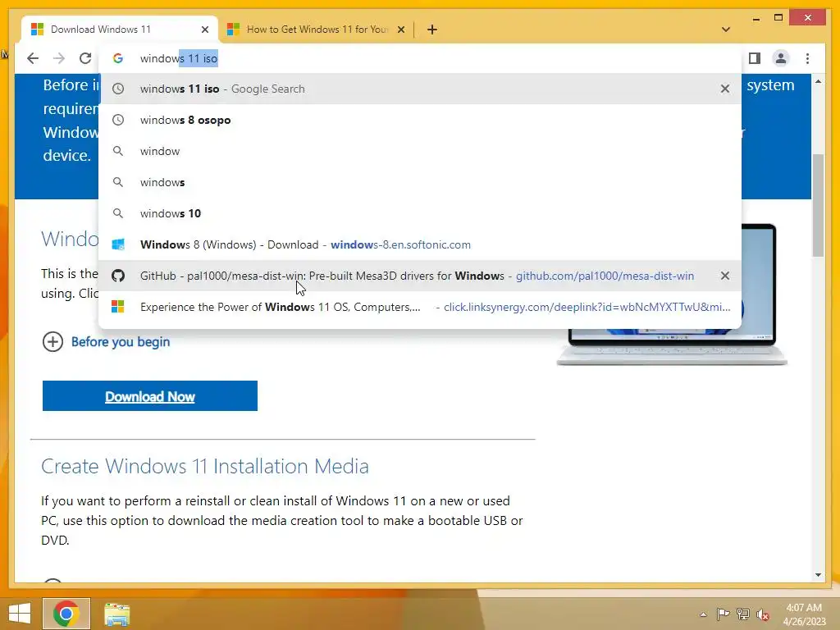Choose the 'windows' search suggestion
The height and width of the screenshot is (630, 840).
pyautogui.click(x=420, y=182)
